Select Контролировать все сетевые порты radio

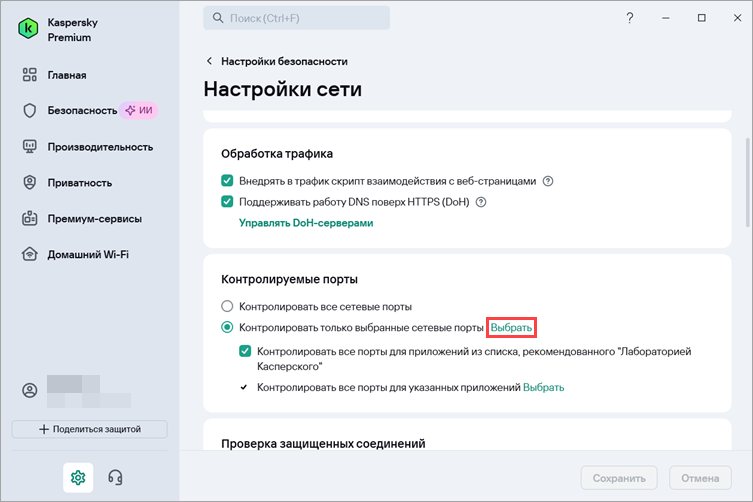pos(227,306)
